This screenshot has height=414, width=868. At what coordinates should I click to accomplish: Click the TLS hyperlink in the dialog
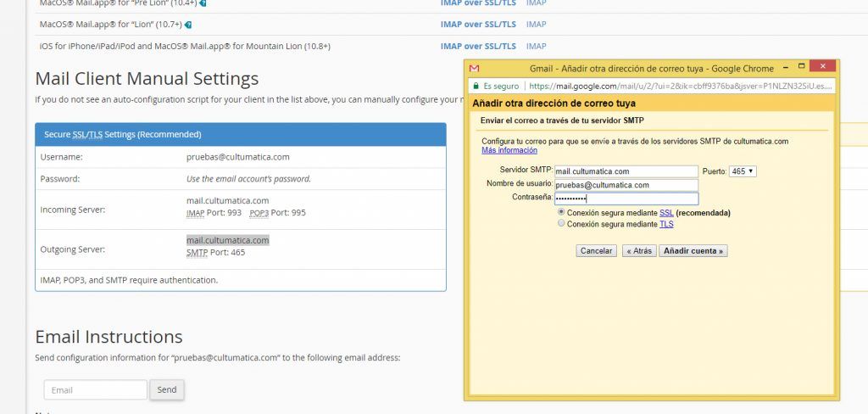point(666,225)
